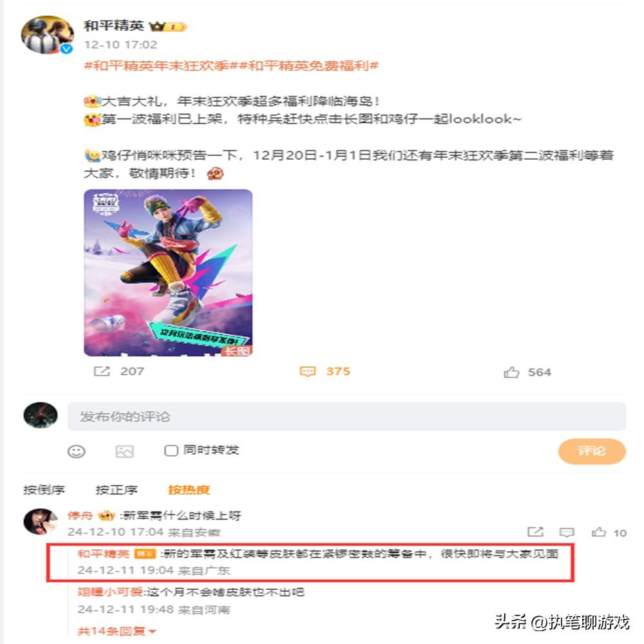The height and width of the screenshot is (644, 644).
Task: Sort comments by 按倒序
Action: point(44,489)
